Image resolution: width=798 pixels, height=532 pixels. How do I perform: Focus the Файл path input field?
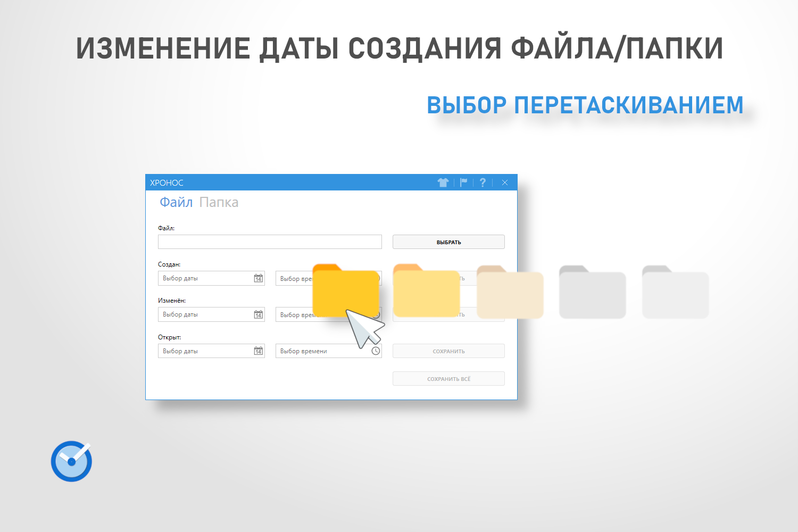270,242
